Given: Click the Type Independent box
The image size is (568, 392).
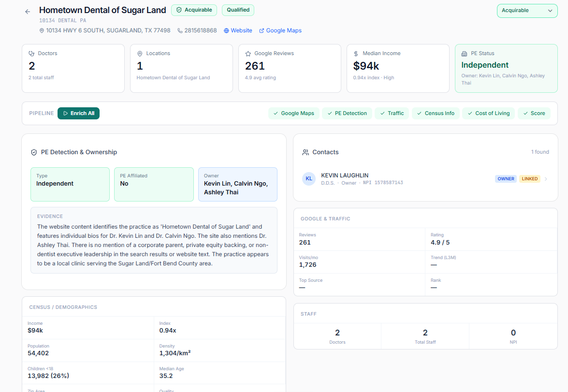Looking at the screenshot, I should 70,185.
